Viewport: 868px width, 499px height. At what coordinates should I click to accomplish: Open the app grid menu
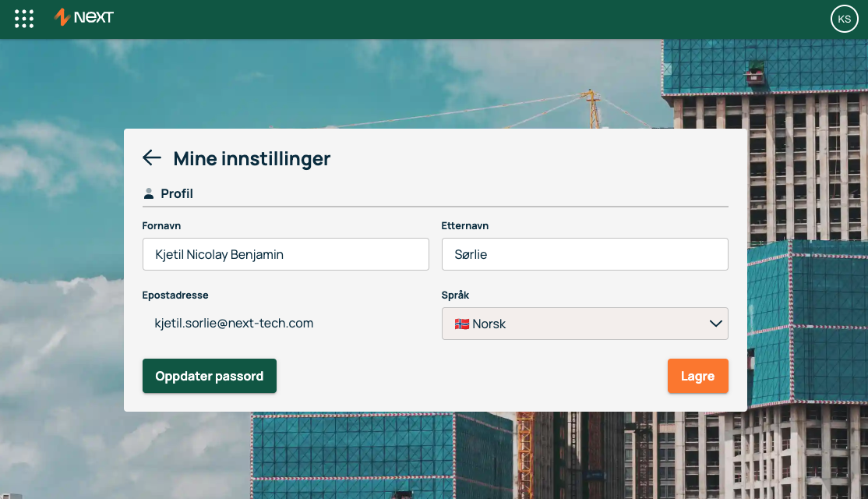[x=24, y=19]
